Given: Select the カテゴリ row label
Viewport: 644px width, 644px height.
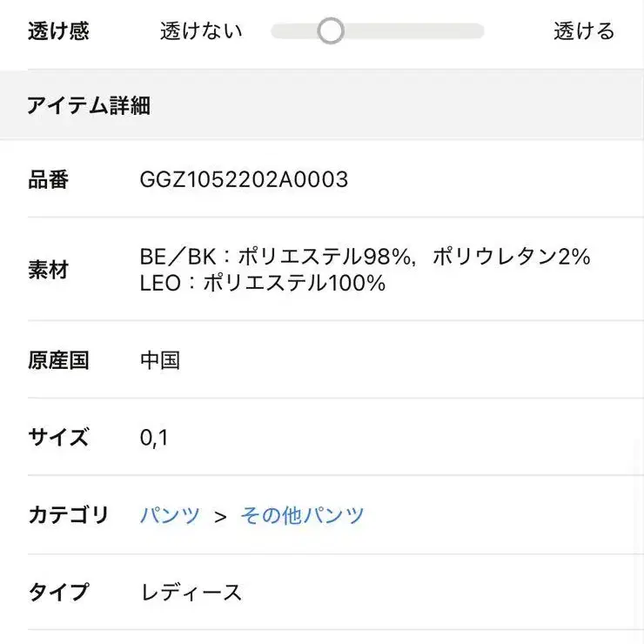Looking at the screenshot, I should coord(68,515).
